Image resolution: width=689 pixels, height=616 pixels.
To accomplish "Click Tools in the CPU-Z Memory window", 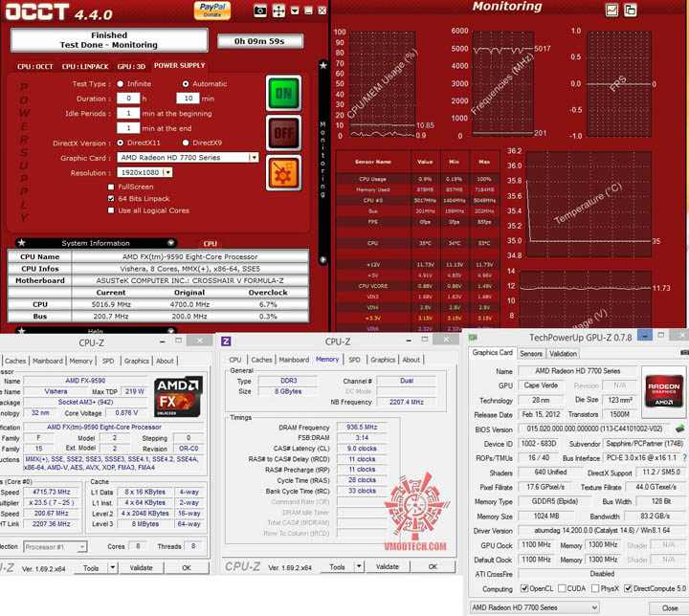I will pos(337,567).
